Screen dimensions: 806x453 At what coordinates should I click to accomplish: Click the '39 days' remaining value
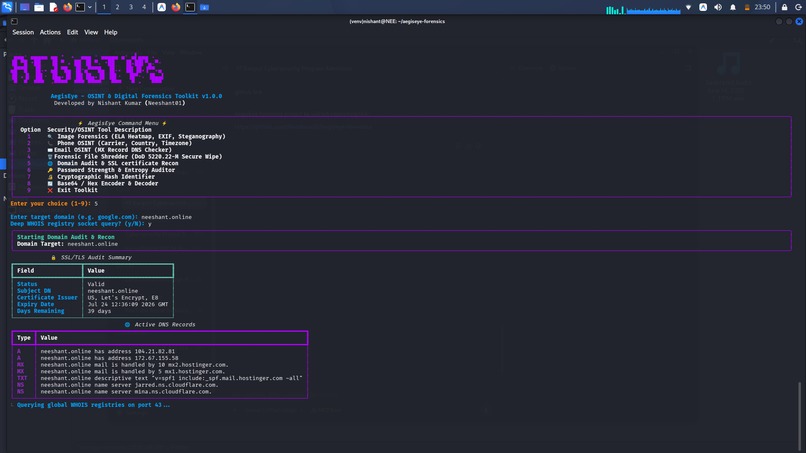tap(99, 311)
